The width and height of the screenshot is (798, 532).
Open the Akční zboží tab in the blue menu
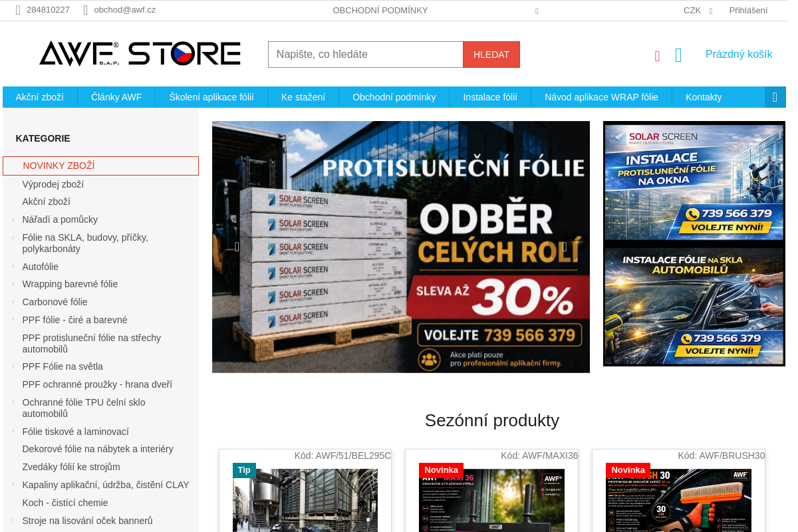point(40,97)
